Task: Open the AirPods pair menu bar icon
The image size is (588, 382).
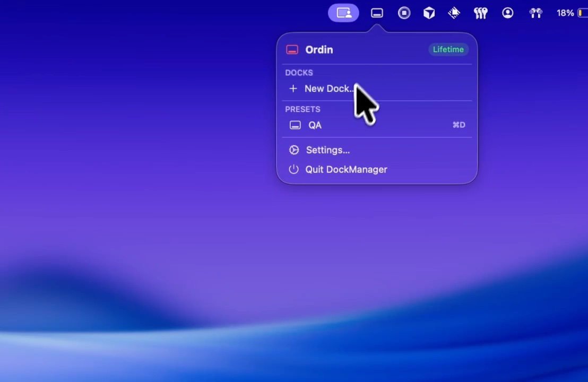Action: [536, 13]
